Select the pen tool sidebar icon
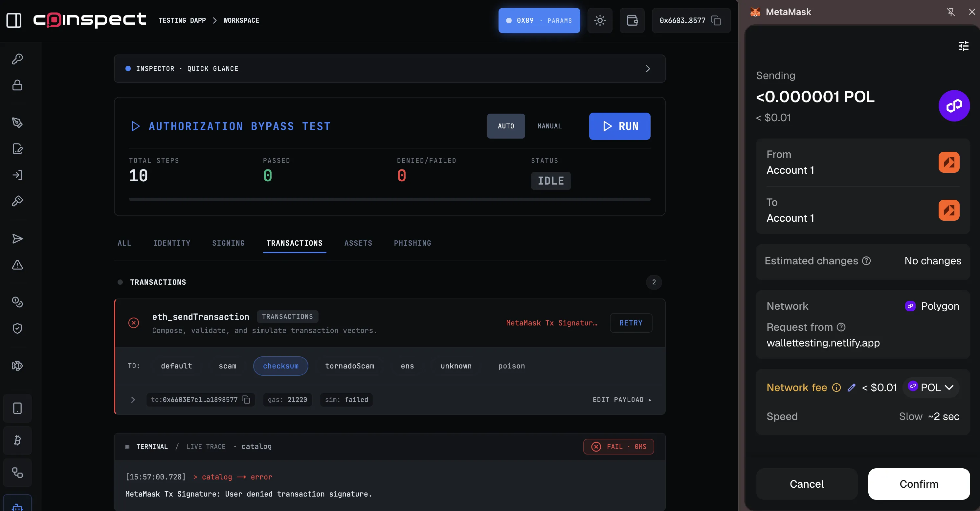 (17, 122)
